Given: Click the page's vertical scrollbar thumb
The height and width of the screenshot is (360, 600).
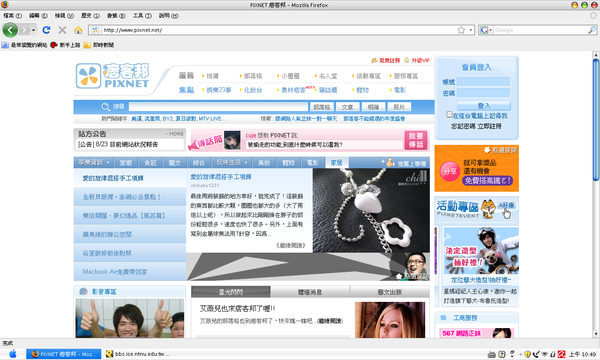Looking at the screenshot, I should coord(595,120).
